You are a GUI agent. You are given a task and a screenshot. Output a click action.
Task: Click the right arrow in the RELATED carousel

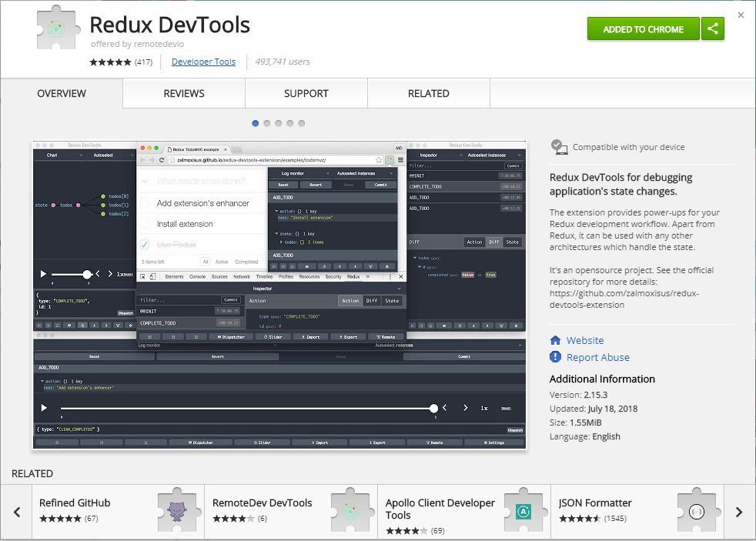pyautogui.click(x=738, y=511)
